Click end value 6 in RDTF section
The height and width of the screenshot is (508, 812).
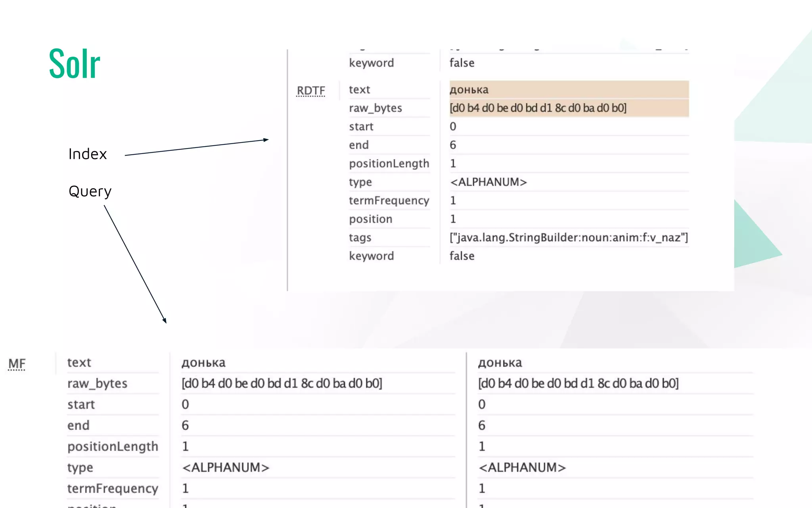453,145
